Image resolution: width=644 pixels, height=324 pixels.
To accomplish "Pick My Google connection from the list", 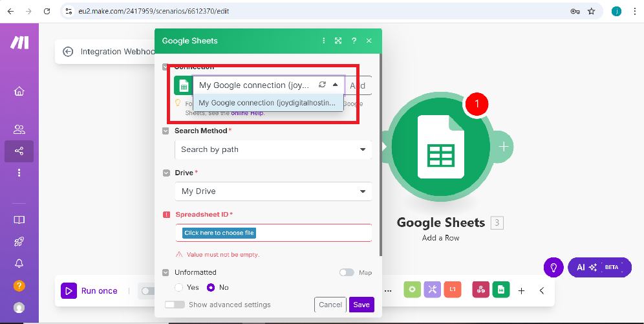I will click(268, 103).
